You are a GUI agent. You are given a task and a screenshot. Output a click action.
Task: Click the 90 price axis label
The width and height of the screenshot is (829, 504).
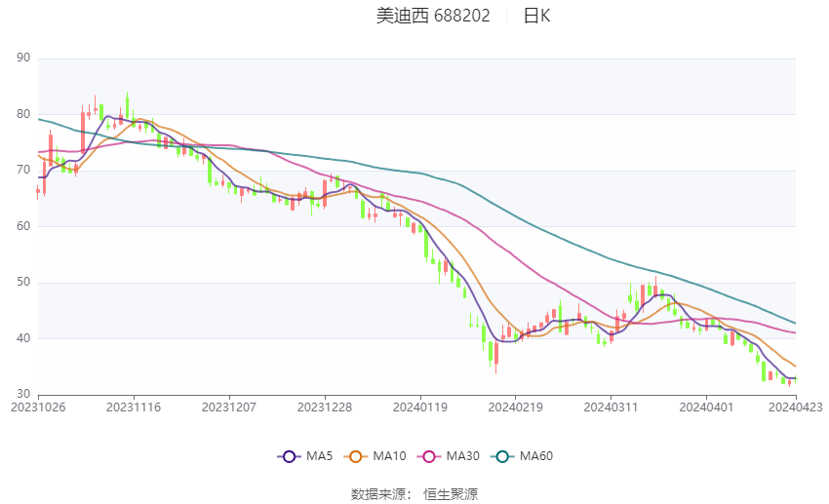pyautogui.click(x=23, y=58)
